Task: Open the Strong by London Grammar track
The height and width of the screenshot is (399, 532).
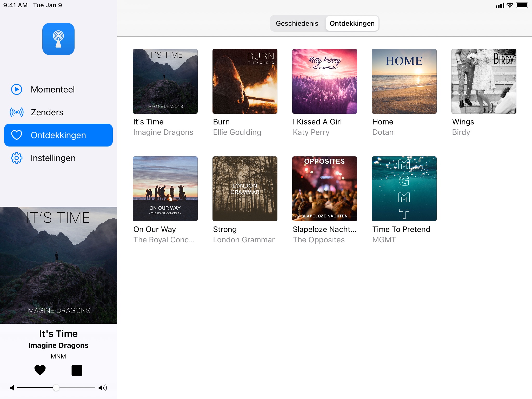Action: coord(245,188)
